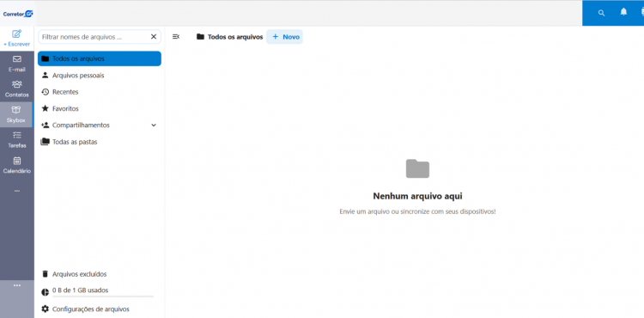
Task: Click the empty folder icon
Action: click(417, 168)
